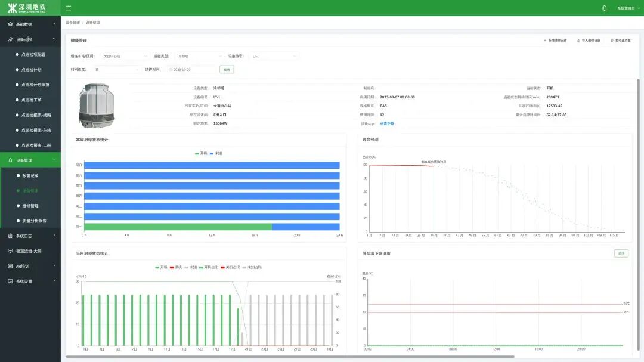
Task: Click the AR培训 sidebar icon
Action: click(x=10, y=266)
